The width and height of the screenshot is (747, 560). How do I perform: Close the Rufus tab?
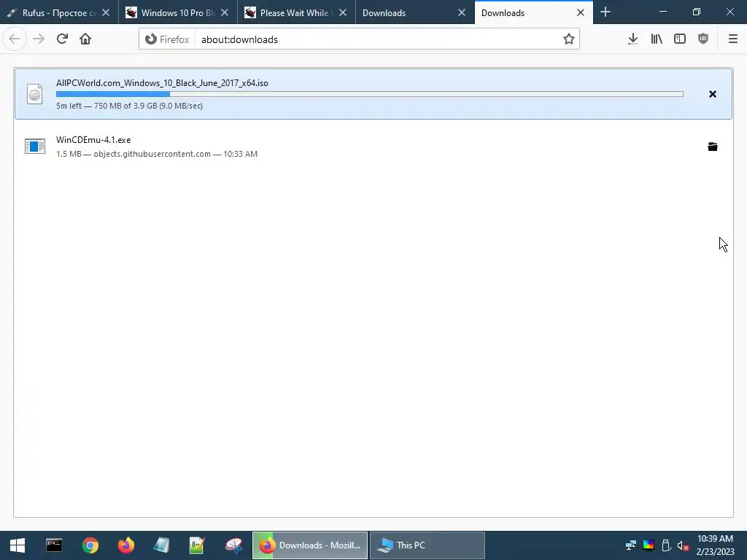click(x=106, y=13)
